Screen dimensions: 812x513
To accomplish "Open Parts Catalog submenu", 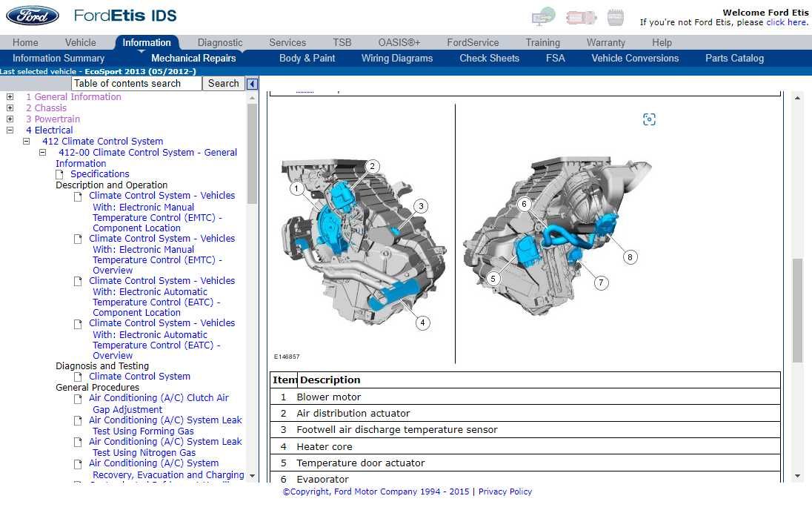I will click(x=734, y=58).
